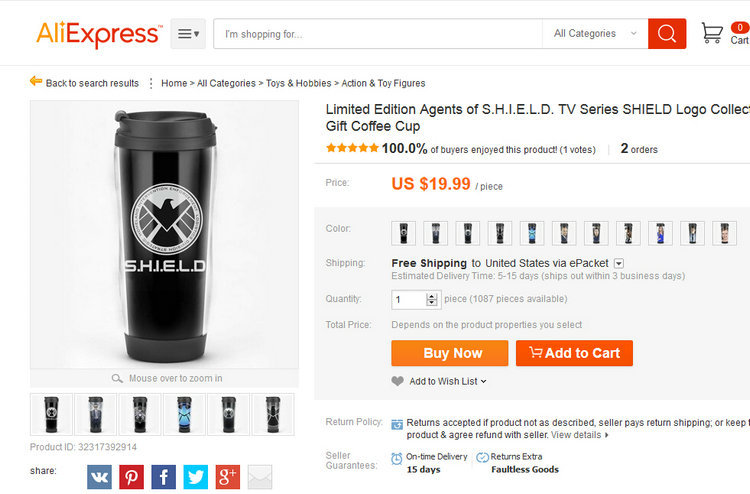Share product on Google Plus
The height and width of the screenshot is (494, 750).
(227, 477)
